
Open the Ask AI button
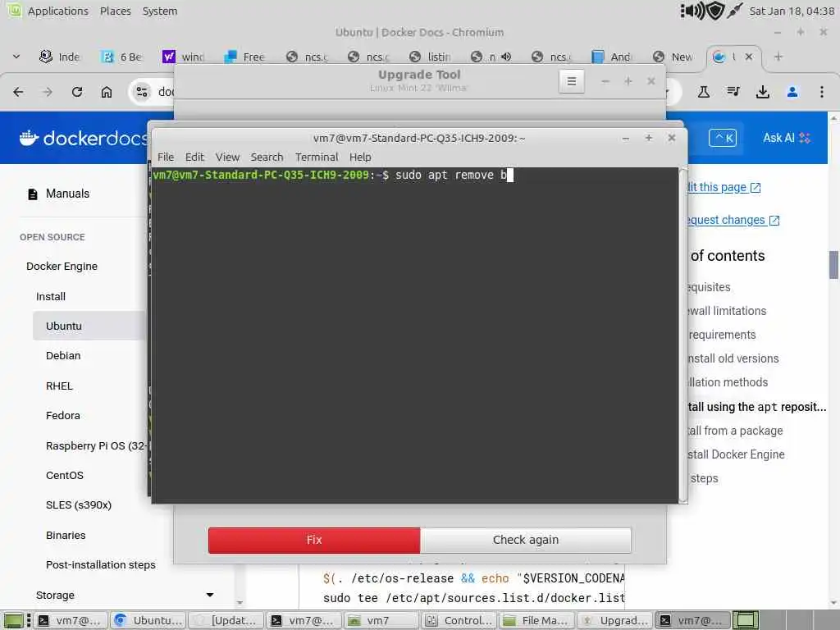(786, 138)
